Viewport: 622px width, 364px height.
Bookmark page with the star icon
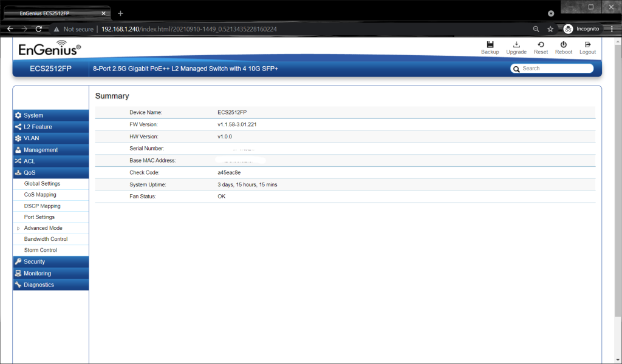[x=550, y=29]
